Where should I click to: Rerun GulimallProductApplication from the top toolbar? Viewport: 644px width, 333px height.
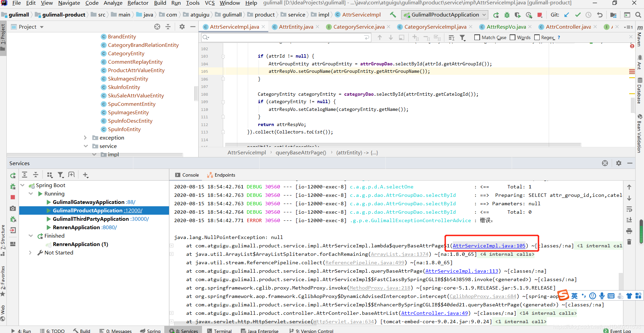coord(496,15)
